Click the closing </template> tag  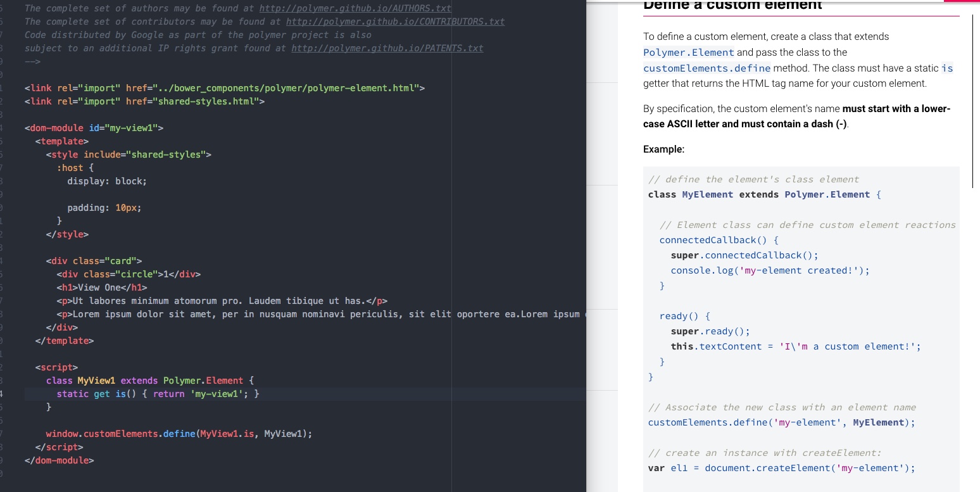pyautogui.click(x=65, y=341)
